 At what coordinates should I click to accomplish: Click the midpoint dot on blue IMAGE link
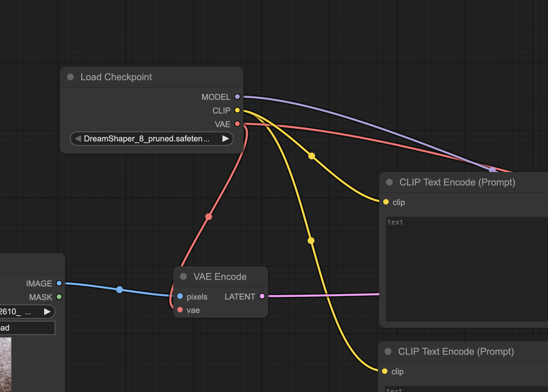[x=120, y=290]
